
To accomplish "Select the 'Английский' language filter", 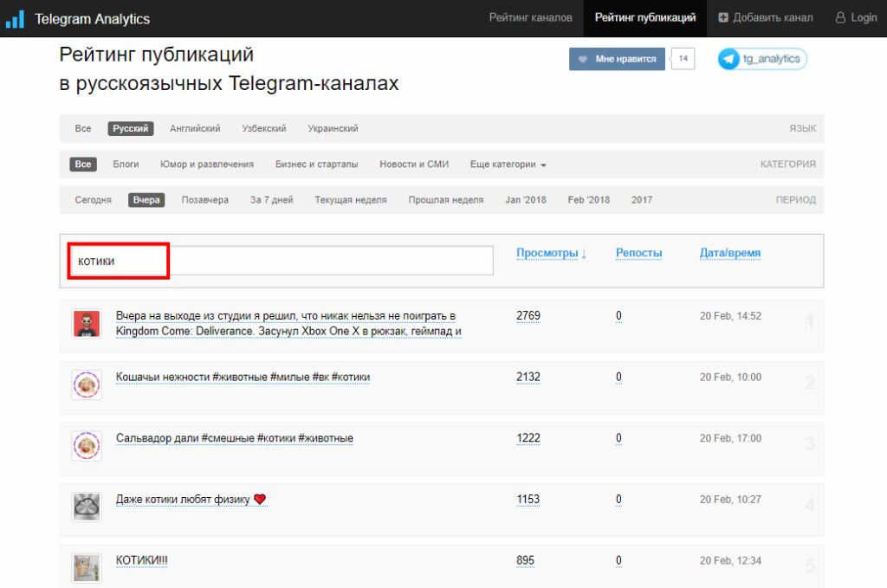I will point(195,129).
